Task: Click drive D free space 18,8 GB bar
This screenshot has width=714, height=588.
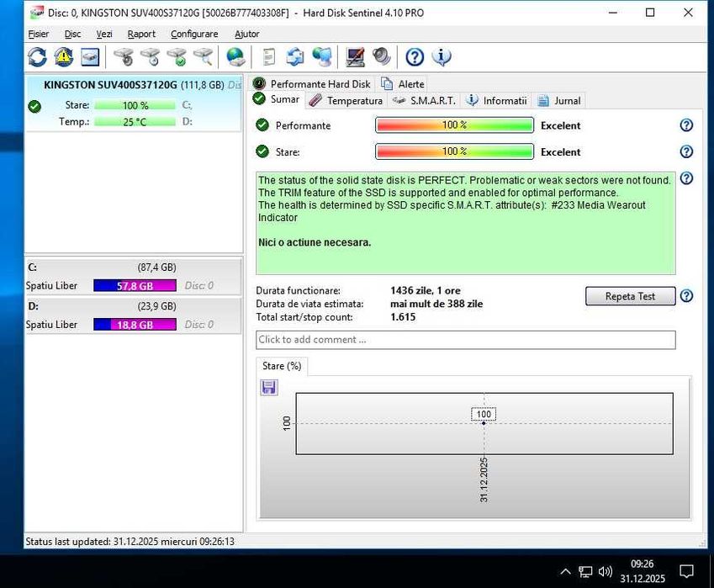Action: (x=135, y=325)
